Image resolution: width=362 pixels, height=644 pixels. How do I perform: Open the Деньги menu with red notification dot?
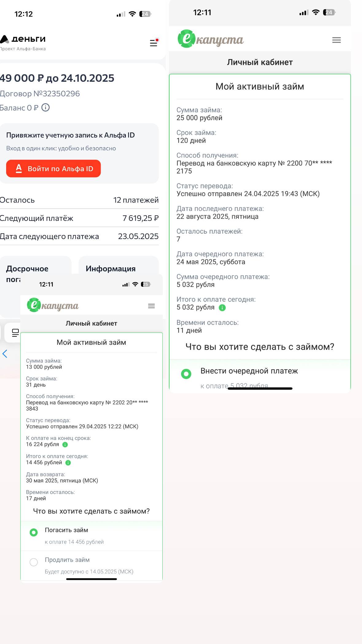pyautogui.click(x=154, y=43)
